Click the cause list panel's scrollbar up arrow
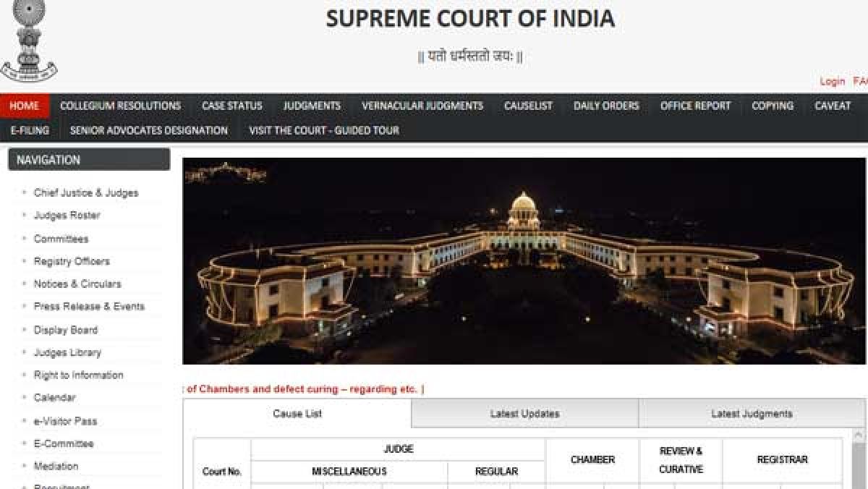This screenshot has width=868, height=489. pos(859,435)
